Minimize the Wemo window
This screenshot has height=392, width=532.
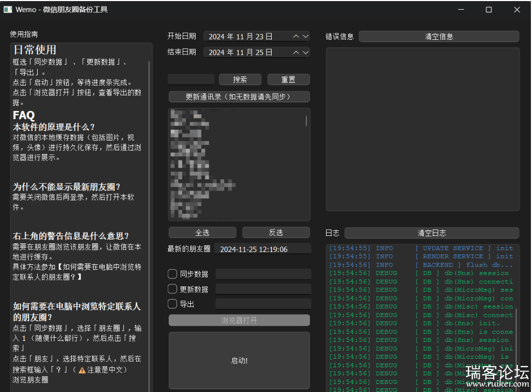[x=461, y=10]
